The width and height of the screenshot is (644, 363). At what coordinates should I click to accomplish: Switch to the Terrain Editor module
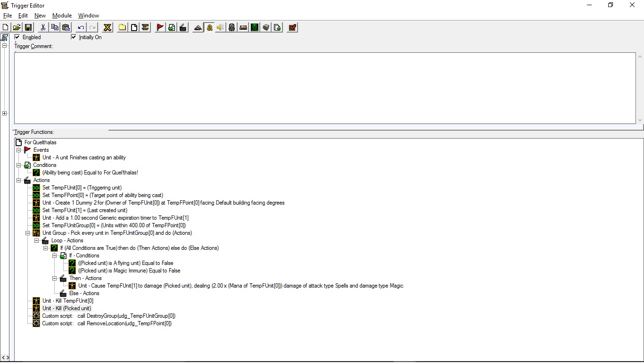(x=198, y=27)
